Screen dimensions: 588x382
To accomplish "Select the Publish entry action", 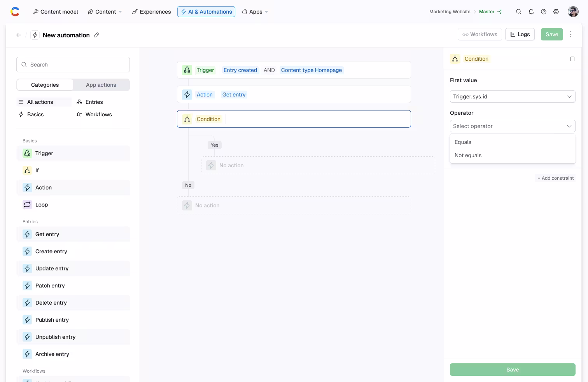I will [x=73, y=320].
